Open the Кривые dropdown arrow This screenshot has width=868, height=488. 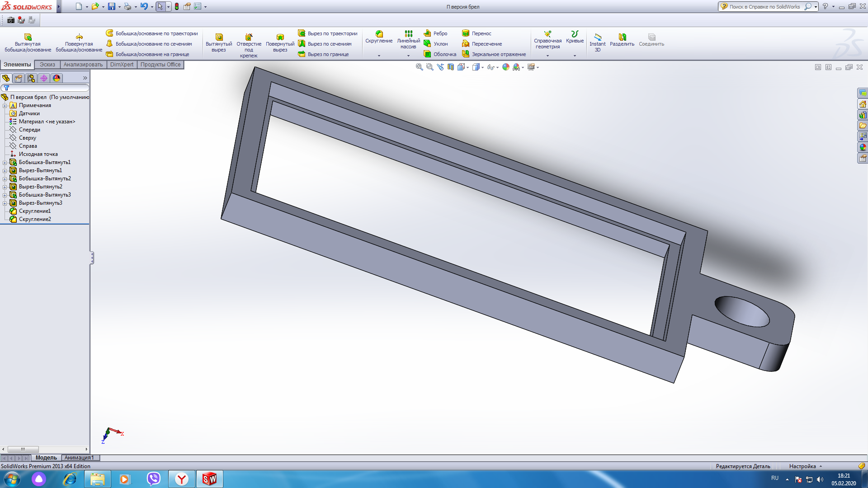(575, 56)
